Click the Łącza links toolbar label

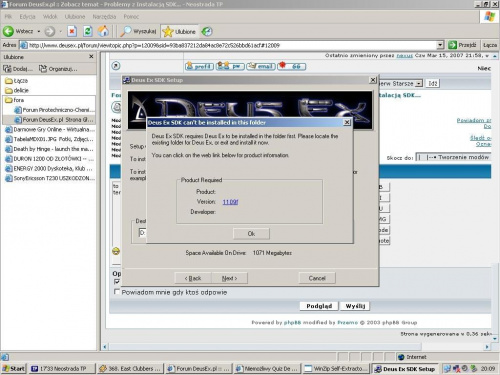(490, 45)
